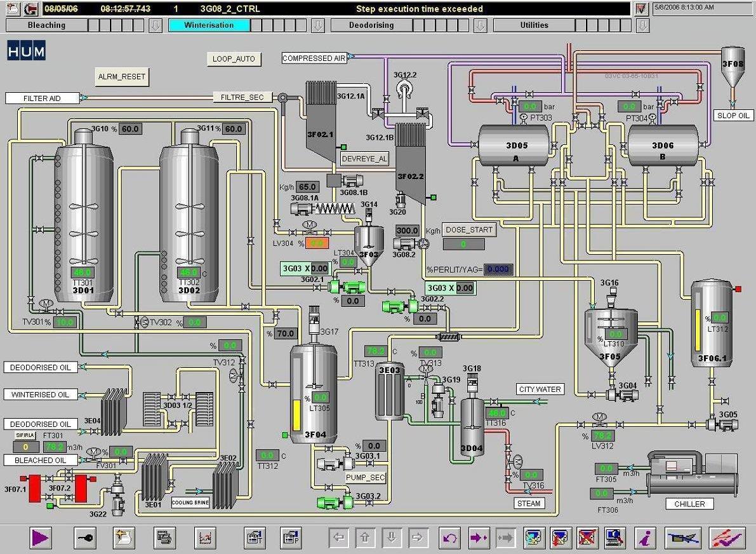Select the green pump 3G02.1

[347, 287]
